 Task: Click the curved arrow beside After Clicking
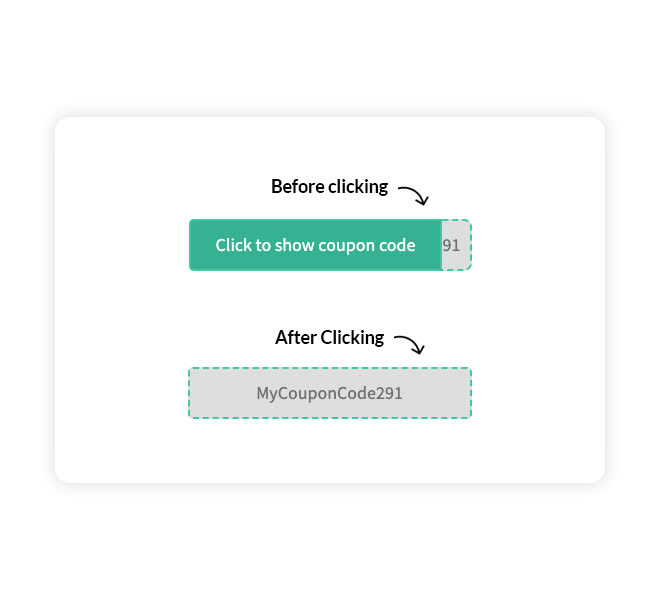tap(409, 345)
